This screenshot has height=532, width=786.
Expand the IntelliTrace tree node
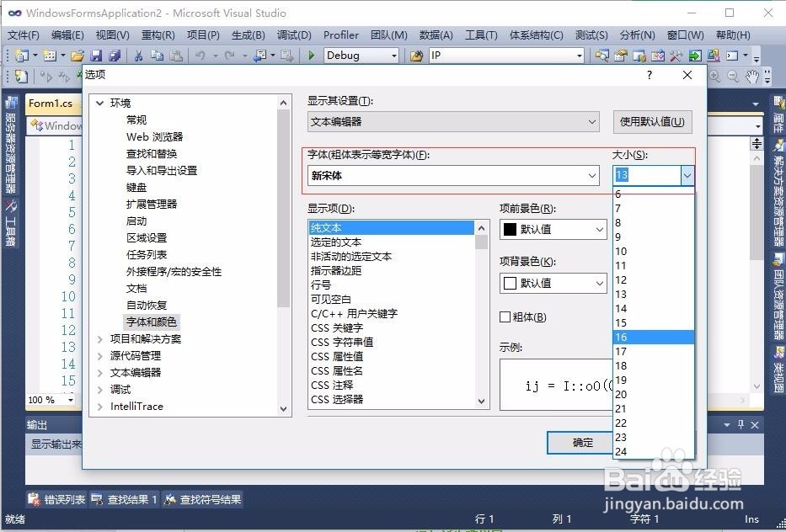(100, 407)
